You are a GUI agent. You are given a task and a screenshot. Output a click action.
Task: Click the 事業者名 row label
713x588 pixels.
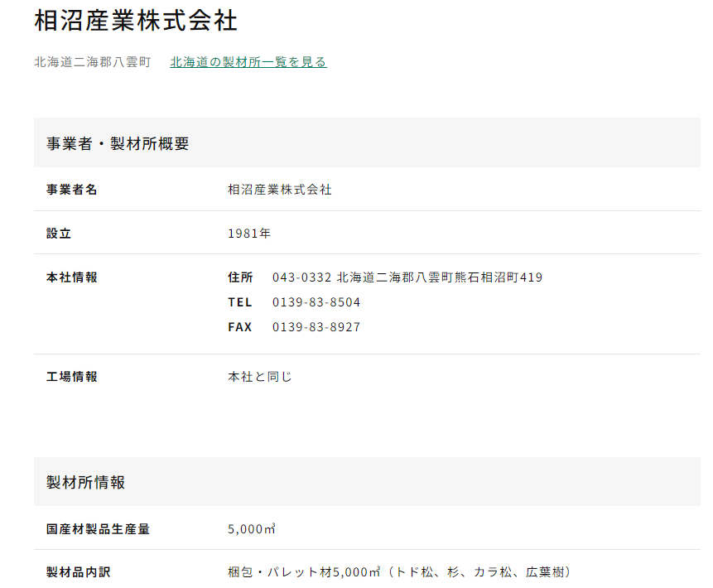(72, 190)
